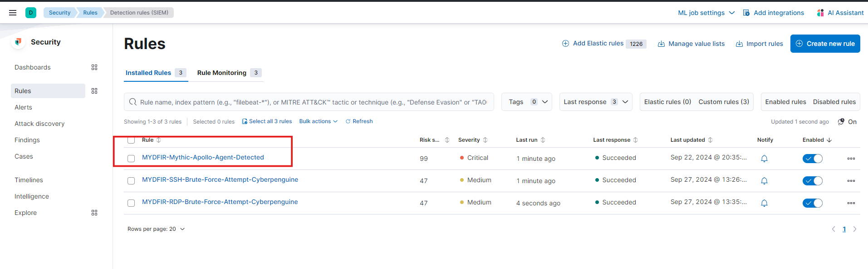Tick the select-all rules header checkbox
868x269 pixels.
coord(131,140)
